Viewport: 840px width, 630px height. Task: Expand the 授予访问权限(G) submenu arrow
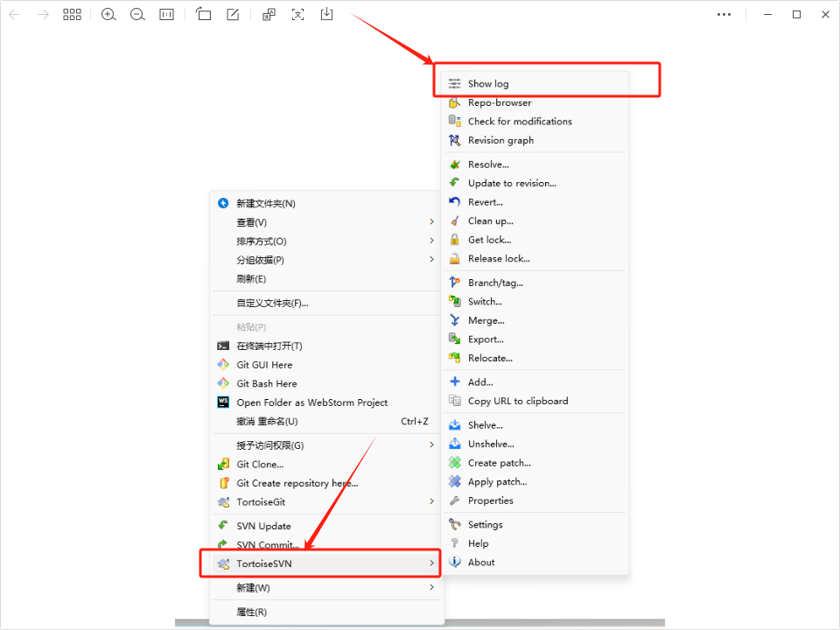pos(431,444)
